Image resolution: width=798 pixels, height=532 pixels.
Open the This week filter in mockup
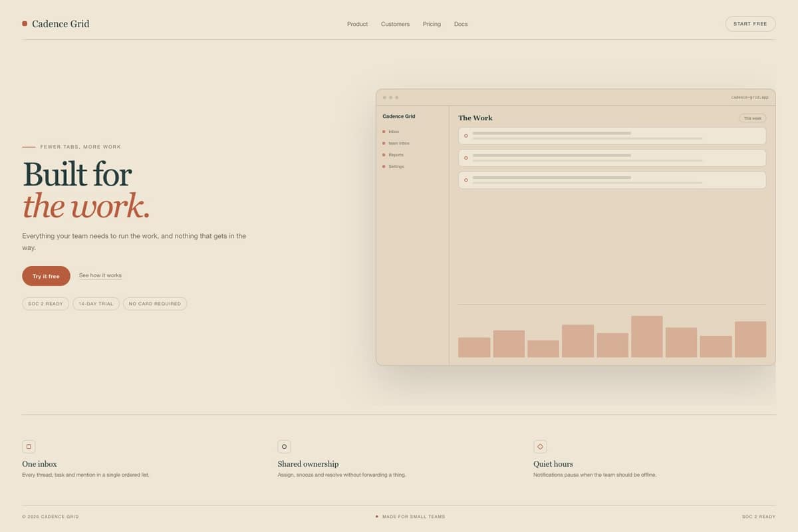[752, 118]
